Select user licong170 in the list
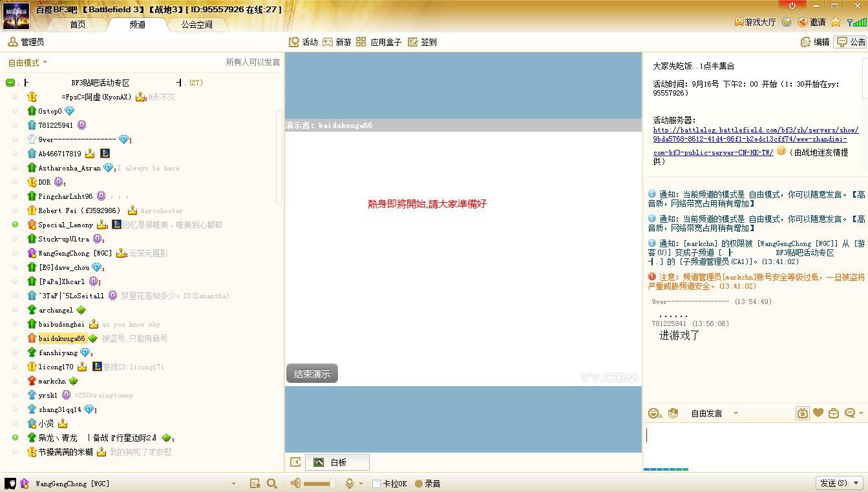 pyautogui.click(x=56, y=367)
